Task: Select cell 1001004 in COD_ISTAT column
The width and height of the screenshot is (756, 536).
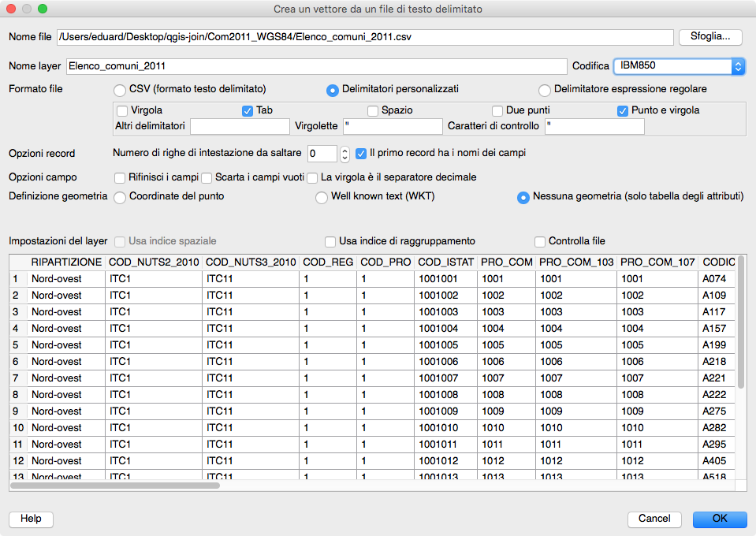Action: [x=446, y=329]
